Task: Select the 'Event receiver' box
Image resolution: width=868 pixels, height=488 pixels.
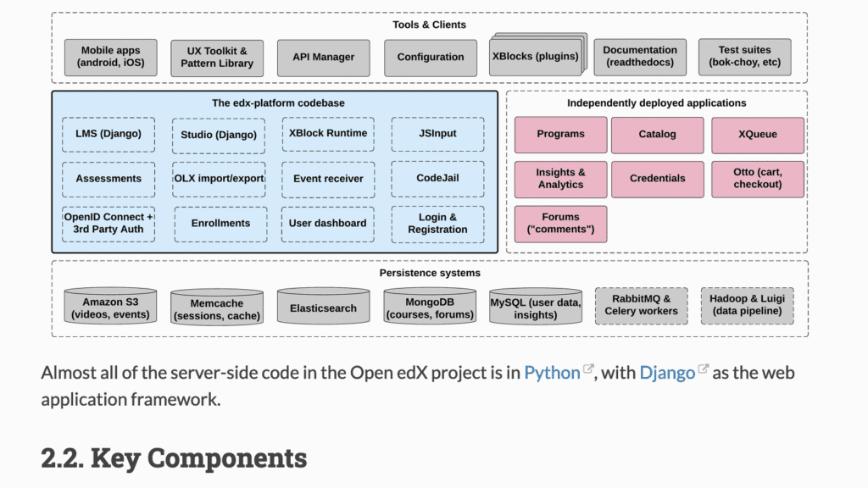Action: click(x=328, y=180)
